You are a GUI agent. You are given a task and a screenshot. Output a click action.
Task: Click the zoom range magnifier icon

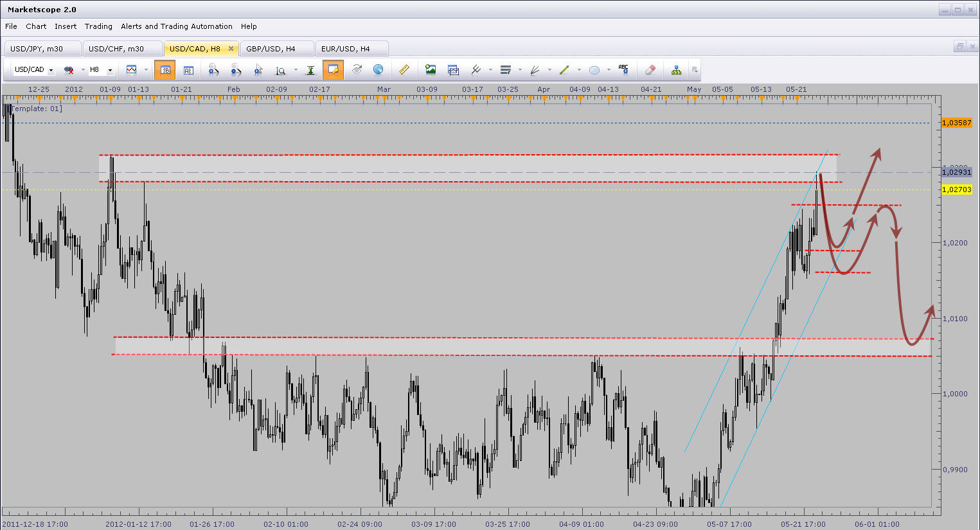(x=281, y=70)
